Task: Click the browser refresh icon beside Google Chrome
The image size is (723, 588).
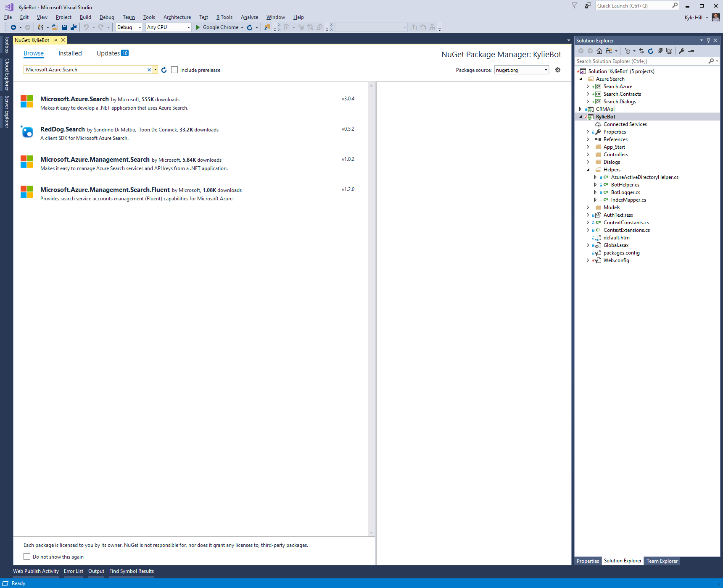Action: [250, 27]
